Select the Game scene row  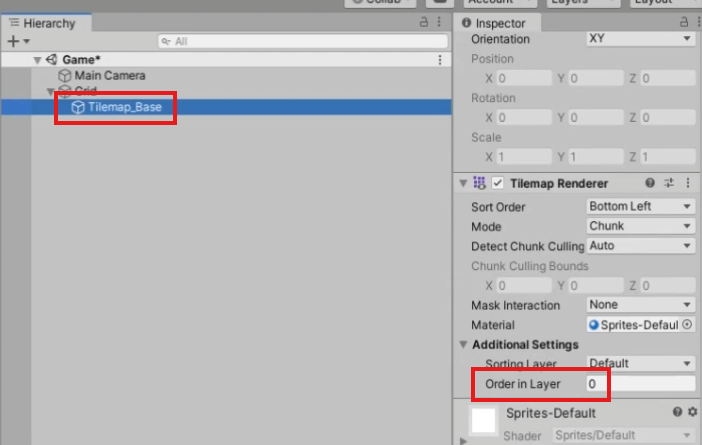point(226,60)
